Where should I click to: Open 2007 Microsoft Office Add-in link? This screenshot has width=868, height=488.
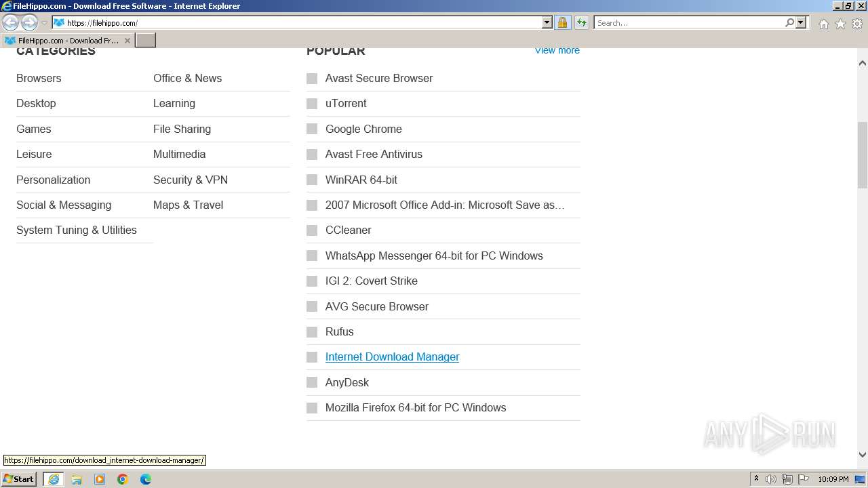coord(445,205)
